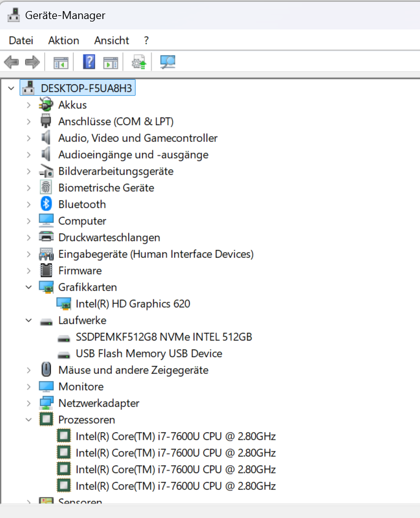Select the last i7-7600U processor entry
The width and height of the screenshot is (420, 518).
point(175,486)
